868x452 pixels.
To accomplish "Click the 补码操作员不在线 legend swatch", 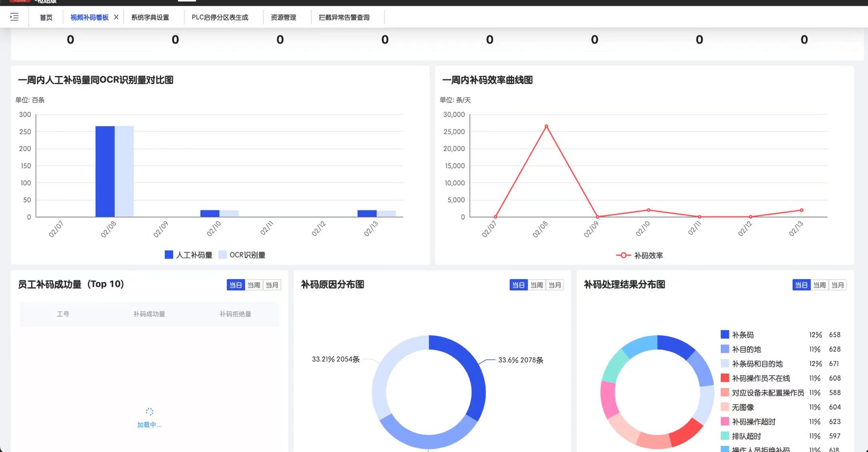I will pos(725,378).
